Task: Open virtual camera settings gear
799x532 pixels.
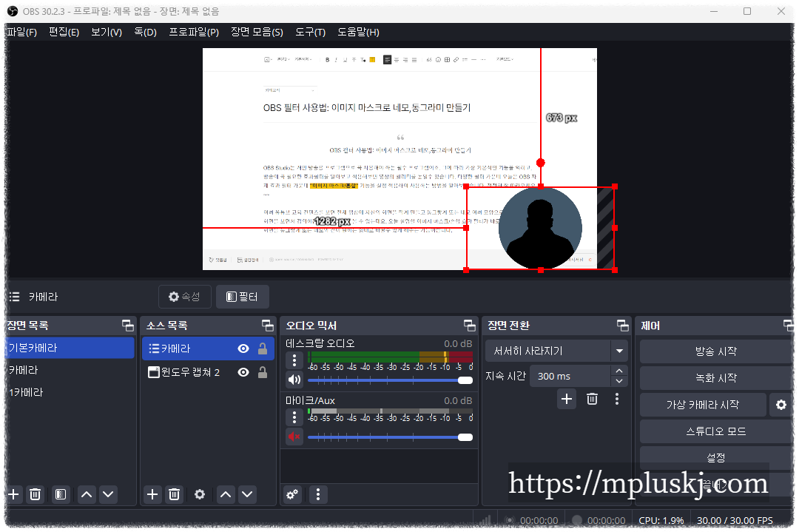Action: [781, 405]
